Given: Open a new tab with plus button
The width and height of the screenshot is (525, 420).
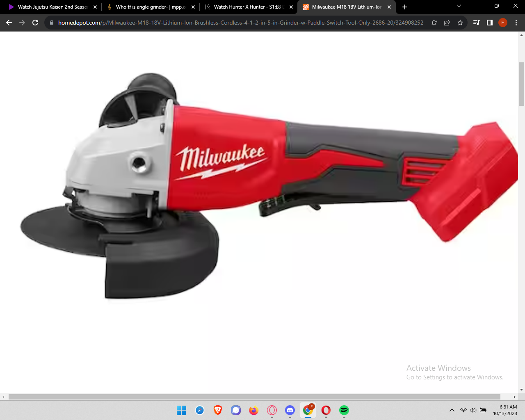Looking at the screenshot, I should tap(405, 7).
